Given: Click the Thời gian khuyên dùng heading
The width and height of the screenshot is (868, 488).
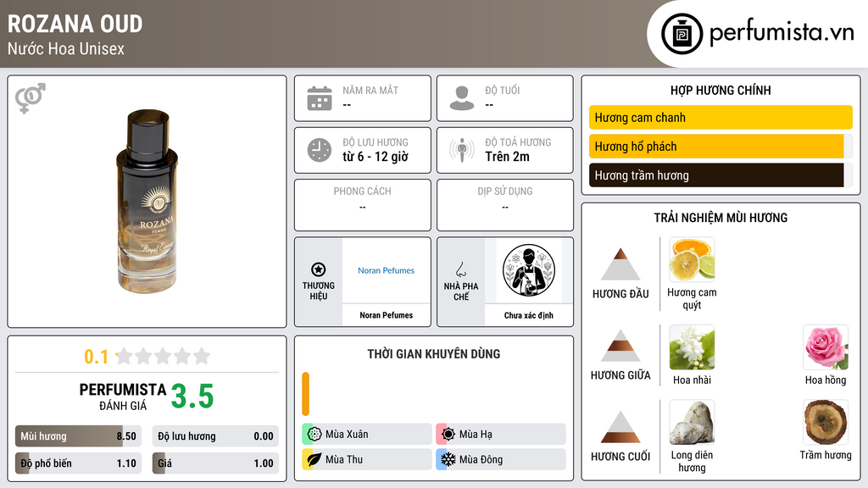Looking at the screenshot, I should [x=434, y=353].
